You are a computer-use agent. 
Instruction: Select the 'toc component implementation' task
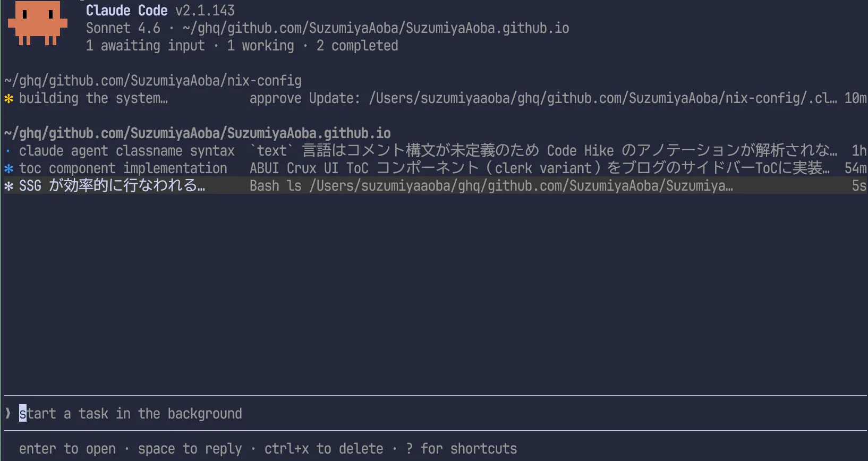click(436, 168)
